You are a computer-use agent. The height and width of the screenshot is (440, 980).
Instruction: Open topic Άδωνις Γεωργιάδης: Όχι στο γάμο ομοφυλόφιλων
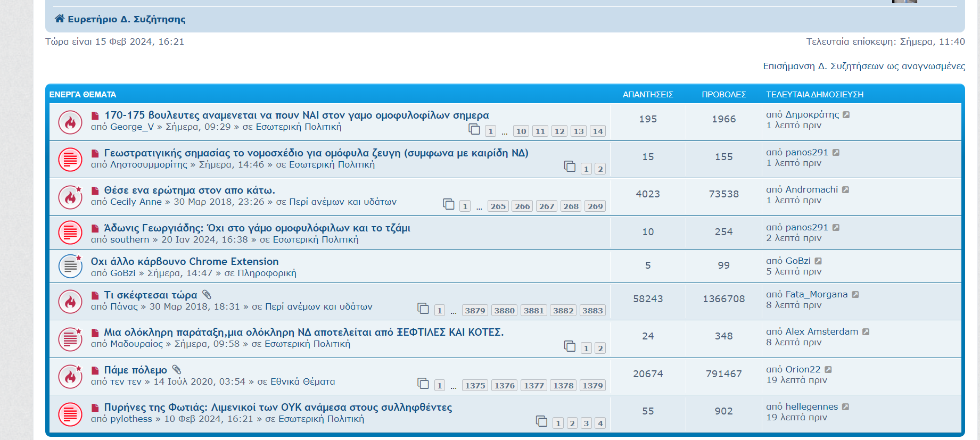(257, 228)
